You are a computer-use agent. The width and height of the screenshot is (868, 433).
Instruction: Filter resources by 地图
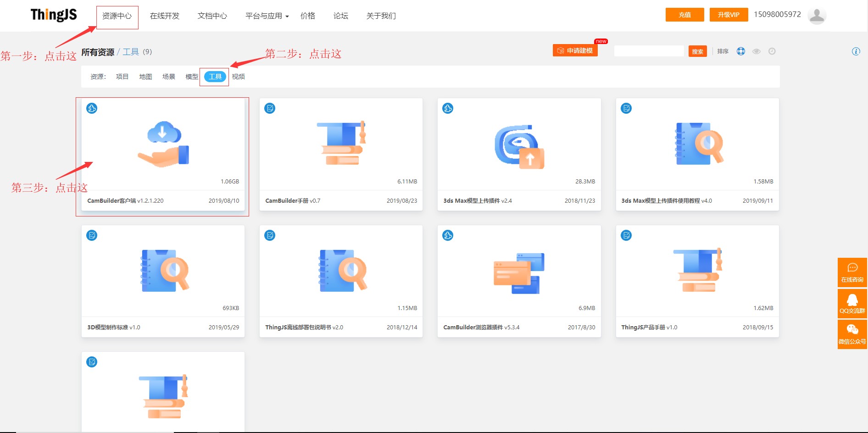tap(145, 77)
